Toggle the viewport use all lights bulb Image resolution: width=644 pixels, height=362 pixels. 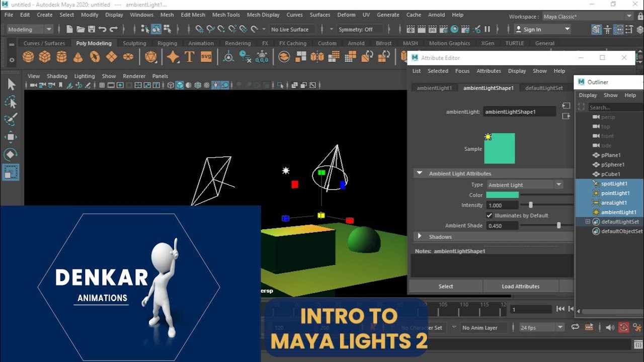coord(216,85)
